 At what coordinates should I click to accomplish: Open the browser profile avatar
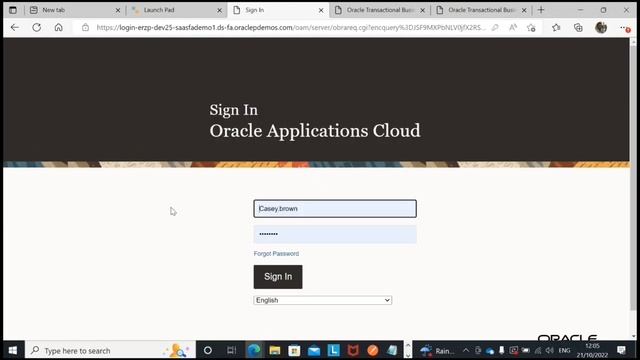(601, 27)
